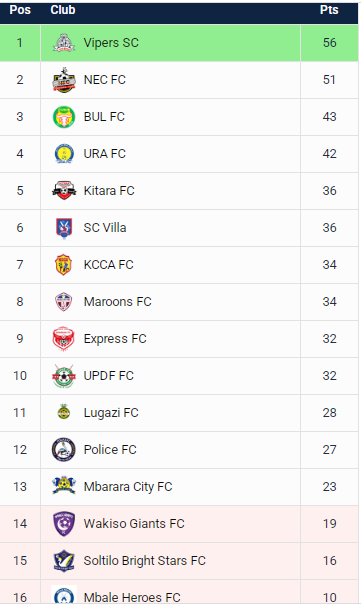Select Vipers SC points value 56
The width and height of the screenshot is (361, 615).
330,43
